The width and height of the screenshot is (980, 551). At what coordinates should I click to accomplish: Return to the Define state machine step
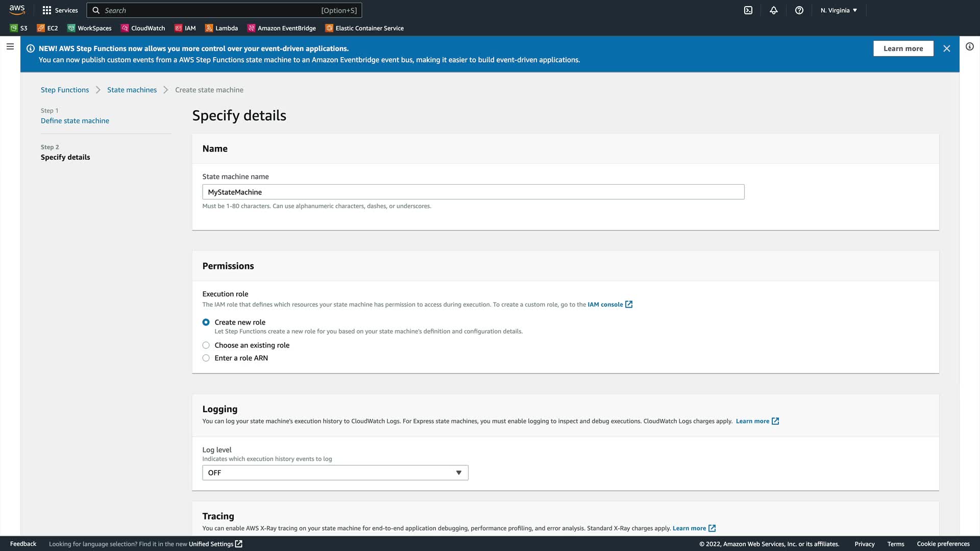pos(75,120)
